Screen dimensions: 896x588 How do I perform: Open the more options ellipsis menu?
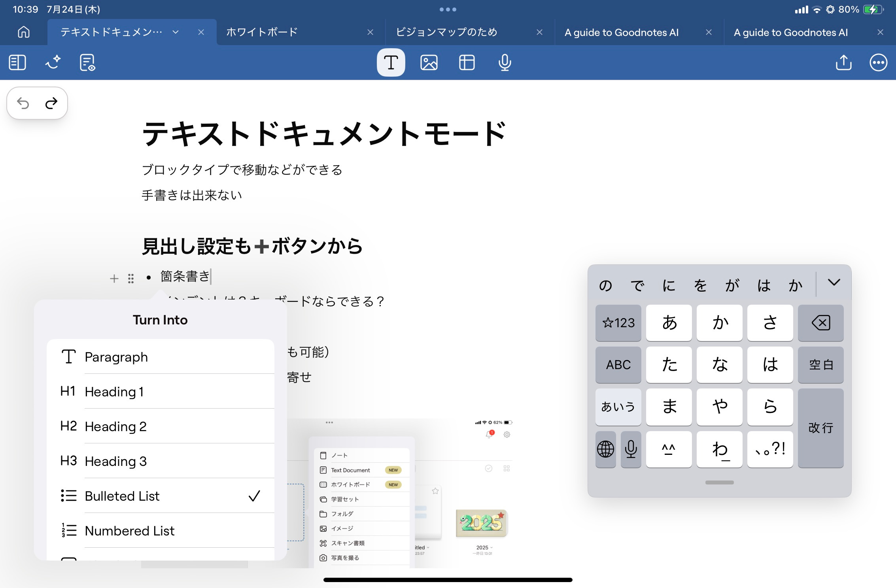[878, 62]
